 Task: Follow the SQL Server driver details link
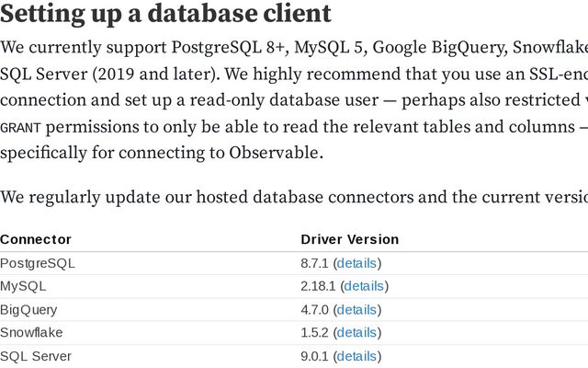coord(356,355)
